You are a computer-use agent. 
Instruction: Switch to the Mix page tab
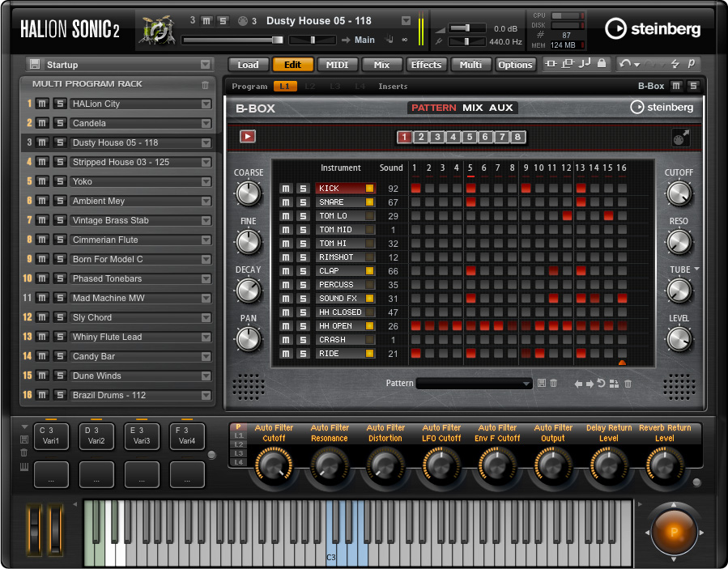point(381,65)
